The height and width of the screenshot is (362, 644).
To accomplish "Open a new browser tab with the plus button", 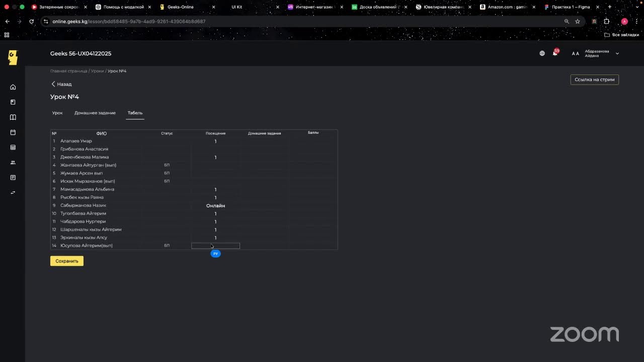I will [x=610, y=7].
